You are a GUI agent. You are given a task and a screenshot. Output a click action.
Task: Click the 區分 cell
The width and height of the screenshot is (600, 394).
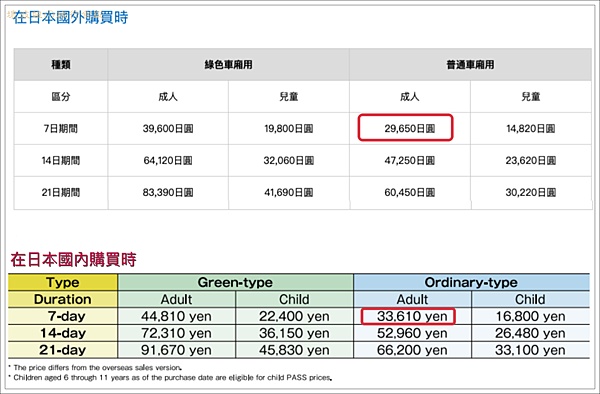pos(61,97)
